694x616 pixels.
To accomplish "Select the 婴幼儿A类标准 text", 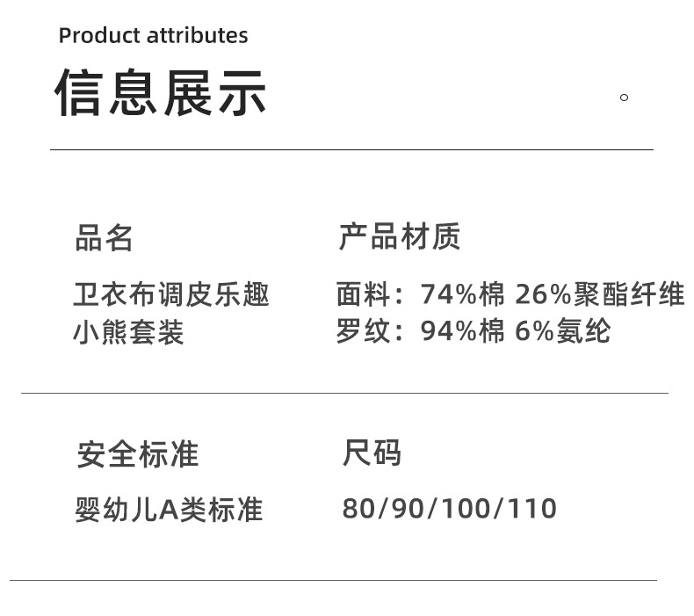I will 169,510.
